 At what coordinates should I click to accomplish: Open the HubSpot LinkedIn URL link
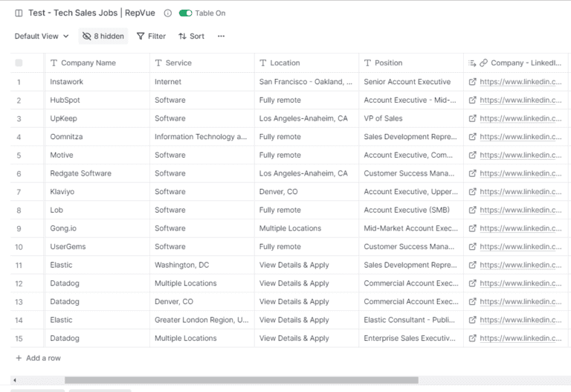[x=520, y=100]
